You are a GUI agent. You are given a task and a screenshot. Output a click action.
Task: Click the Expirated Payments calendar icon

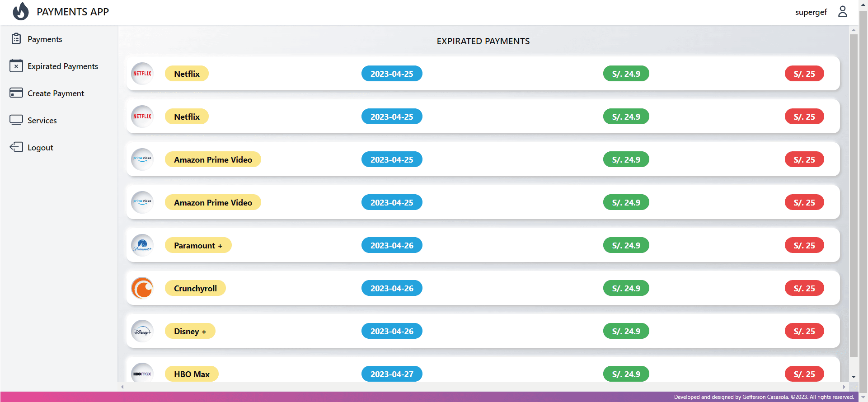coord(16,66)
